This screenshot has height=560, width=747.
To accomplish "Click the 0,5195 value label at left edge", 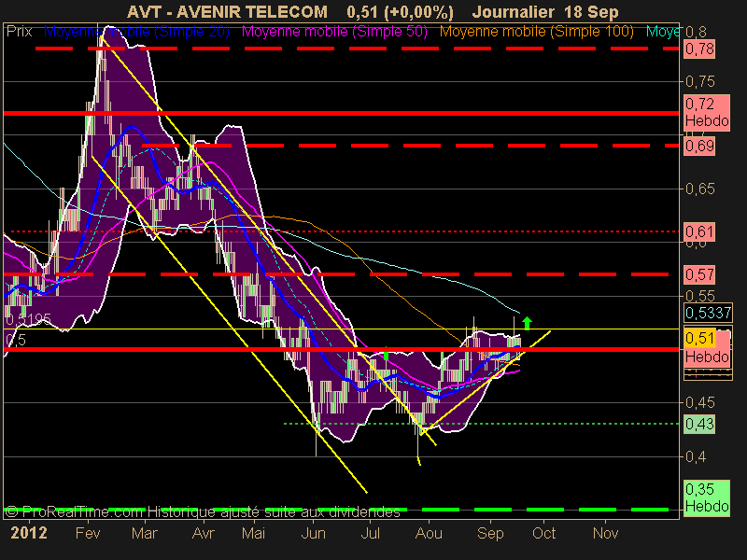I will click(x=28, y=319).
